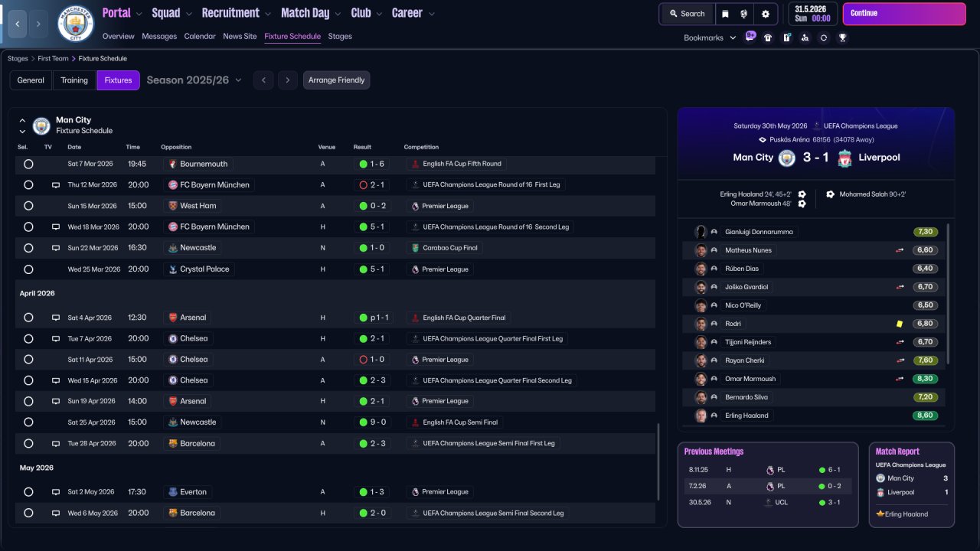Screen dimensions: 980x551
Task: Click the yellow card icon next to Rodri
Action: click(900, 324)
